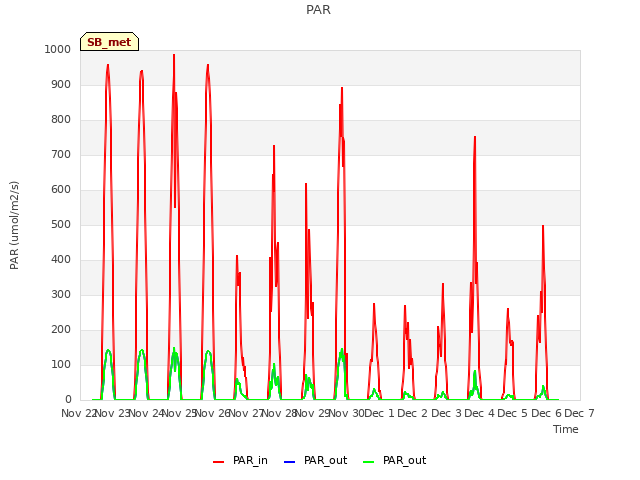
Task: Click the SB_met annotation label
Action: click(109, 42)
